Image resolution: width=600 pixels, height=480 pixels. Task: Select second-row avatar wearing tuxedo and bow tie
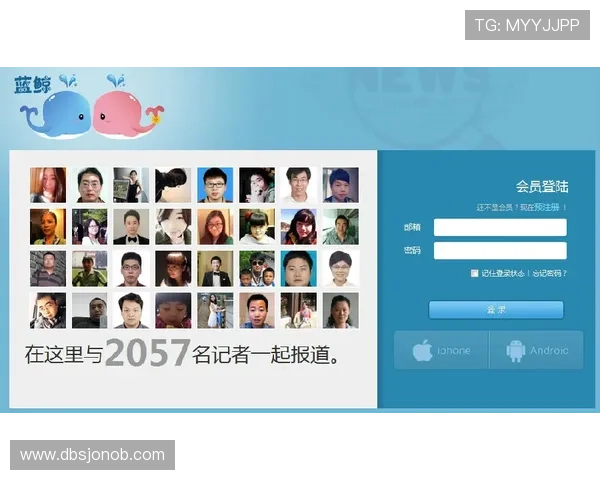coord(131,227)
